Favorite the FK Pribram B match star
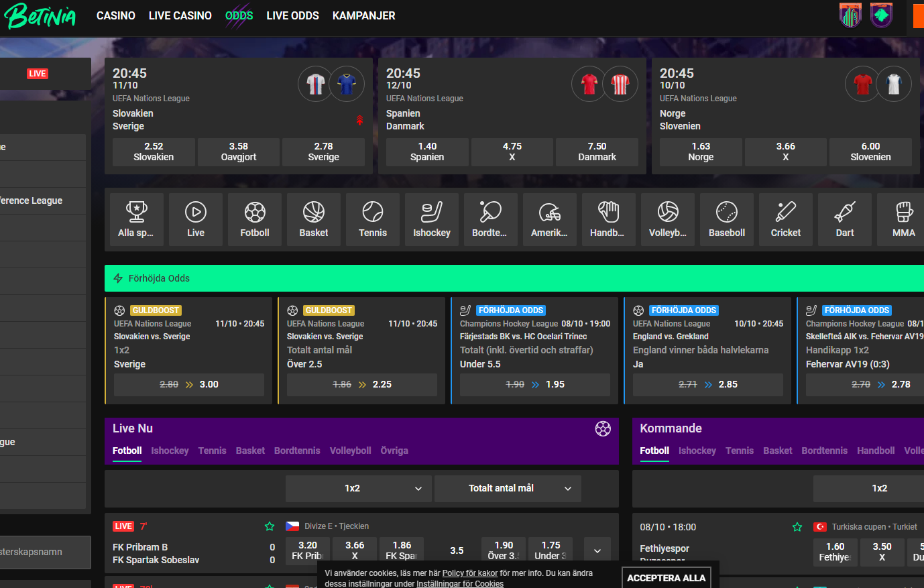 coord(270,526)
